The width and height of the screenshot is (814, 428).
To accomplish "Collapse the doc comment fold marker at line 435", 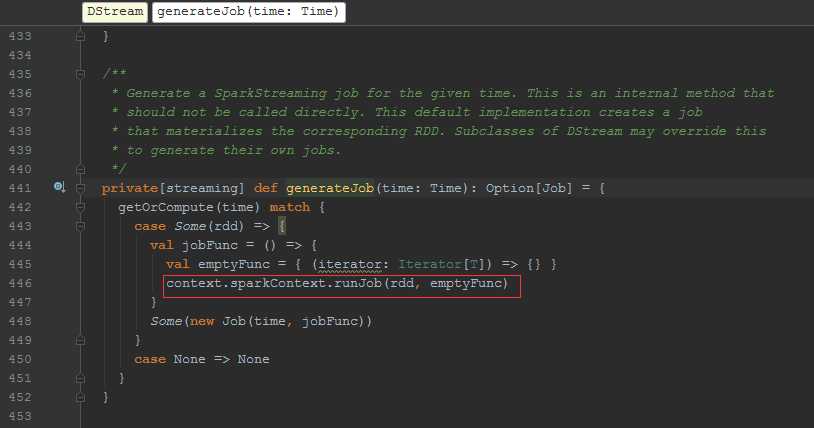I will pos(80,74).
